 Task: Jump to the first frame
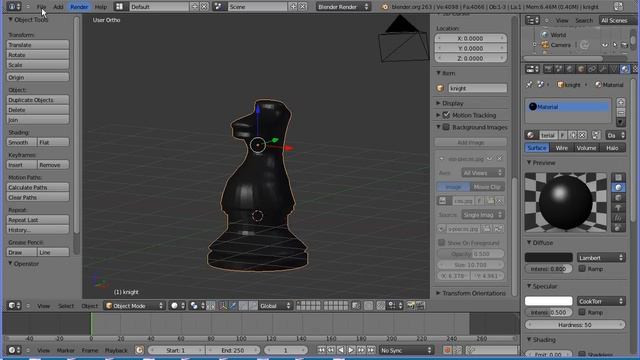point(321,350)
